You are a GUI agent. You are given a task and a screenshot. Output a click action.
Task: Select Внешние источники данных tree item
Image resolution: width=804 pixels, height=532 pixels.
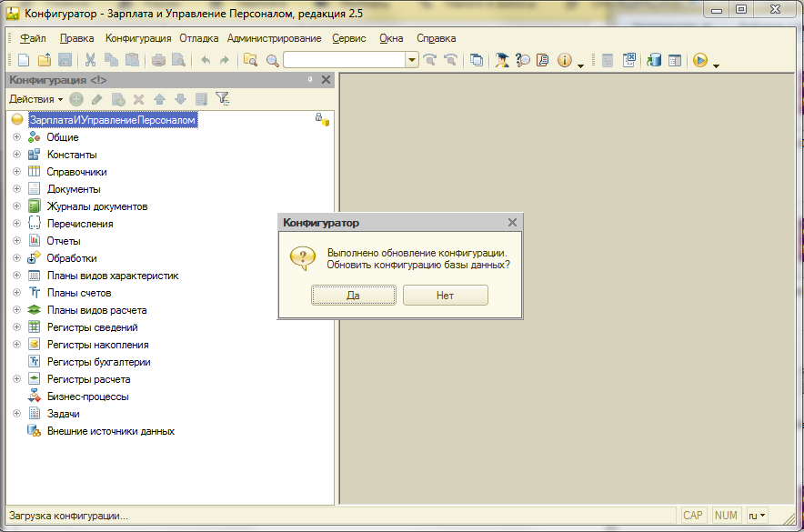click(111, 431)
